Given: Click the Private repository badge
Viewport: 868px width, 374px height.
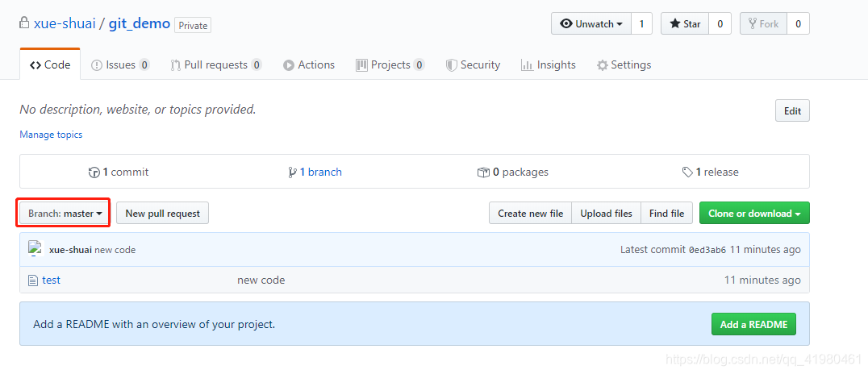Looking at the screenshot, I should click(193, 25).
